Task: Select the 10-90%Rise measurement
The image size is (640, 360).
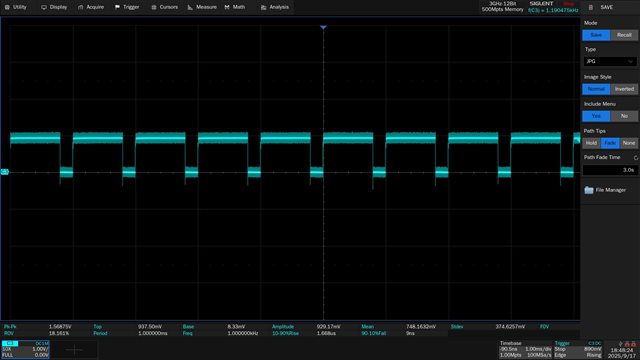Action: [x=285, y=333]
